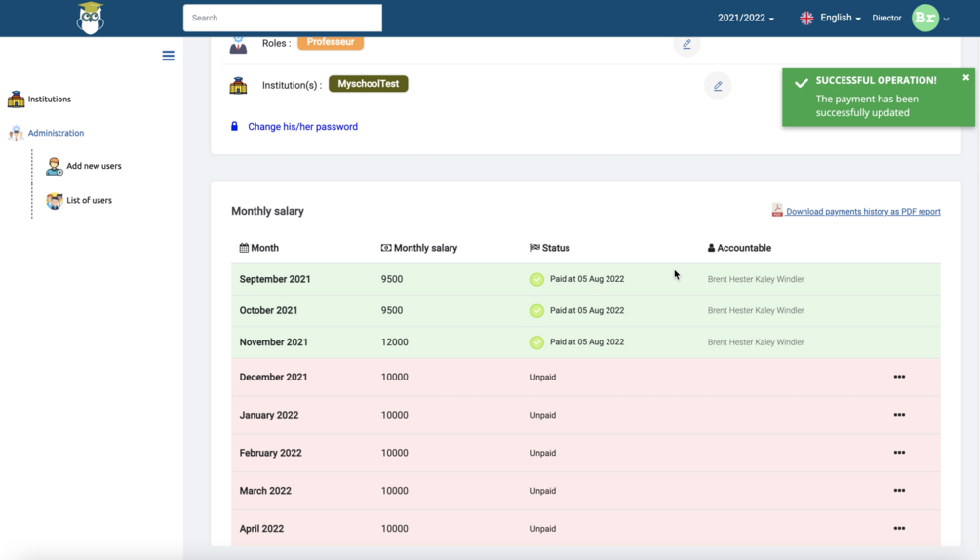Click the green Br user avatar
980x560 pixels.
(x=925, y=19)
